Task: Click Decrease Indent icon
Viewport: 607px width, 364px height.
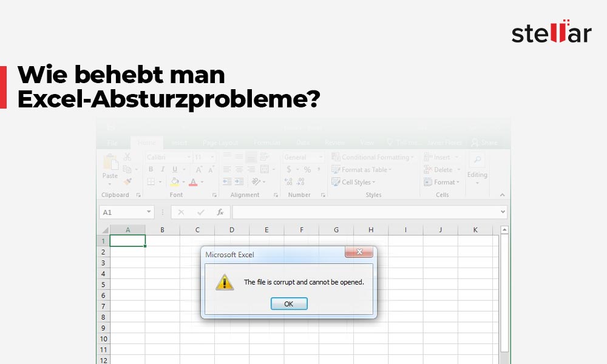Action: click(x=227, y=181)
